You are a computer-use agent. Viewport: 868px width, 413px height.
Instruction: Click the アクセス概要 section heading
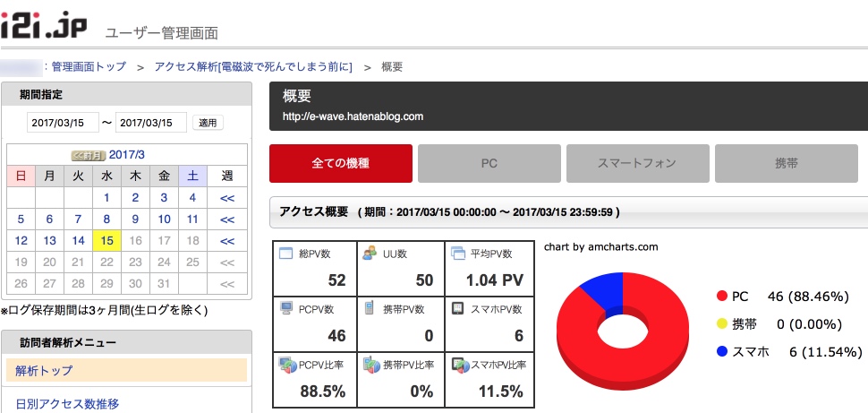tap(314, 211)
